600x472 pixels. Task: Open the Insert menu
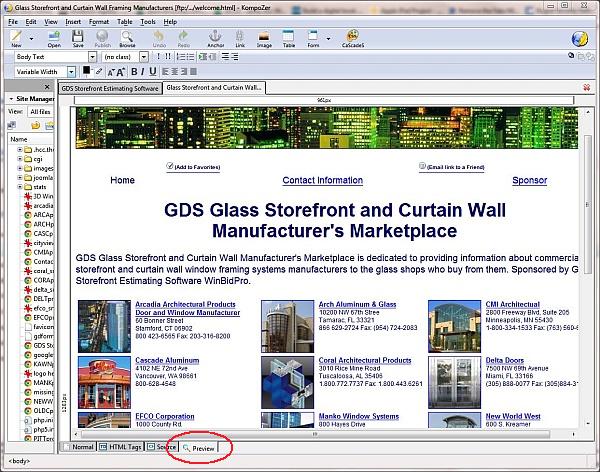(73, 22)
